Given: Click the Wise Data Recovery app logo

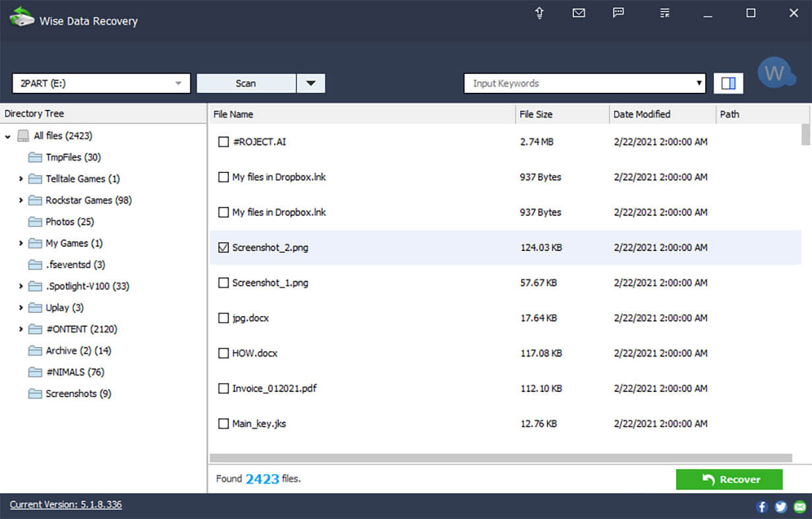Looking at the screenshot, I should coord(22,17).
